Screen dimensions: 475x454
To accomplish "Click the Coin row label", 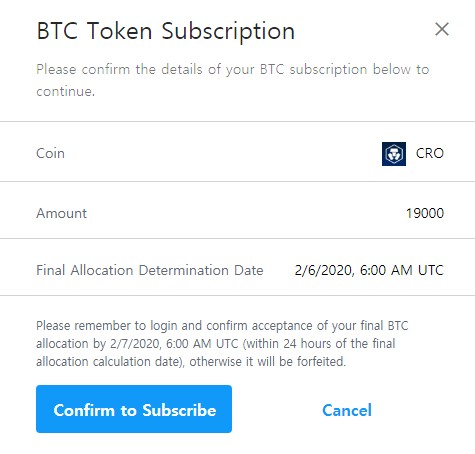I will point(50,153).
